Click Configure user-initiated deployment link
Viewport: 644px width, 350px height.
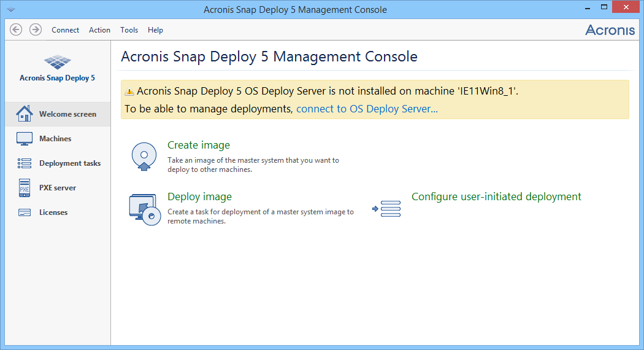pos(496,196)
